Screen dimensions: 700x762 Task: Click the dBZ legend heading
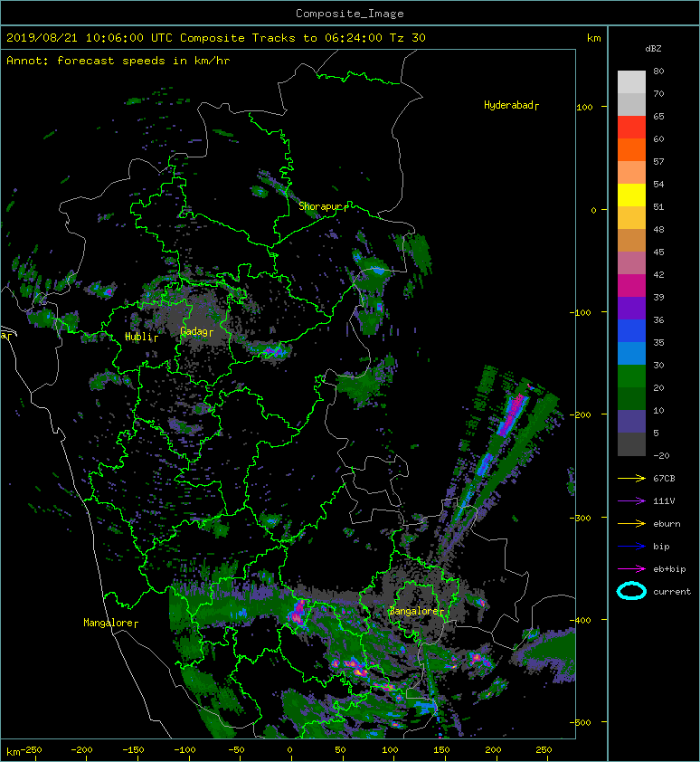[653, 49]
